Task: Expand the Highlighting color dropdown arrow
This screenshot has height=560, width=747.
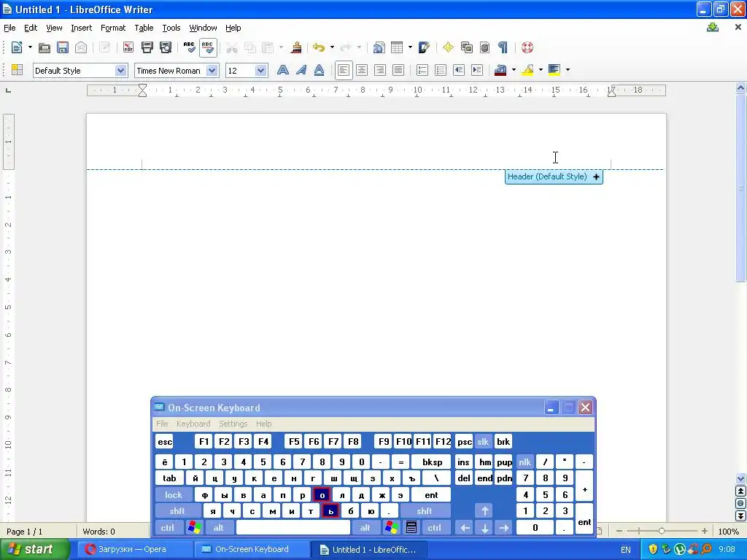Action: pyautogui.click(x=541, y=70)
